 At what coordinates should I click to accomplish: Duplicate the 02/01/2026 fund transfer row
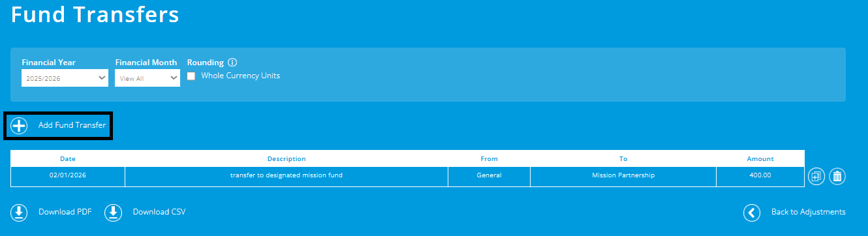816,176
